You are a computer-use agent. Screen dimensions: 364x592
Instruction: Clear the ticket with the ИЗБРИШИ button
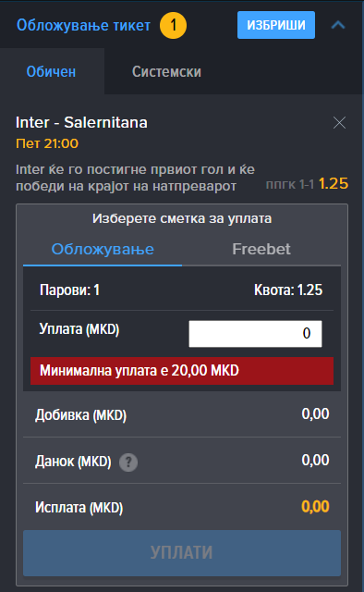pos(276,25)
